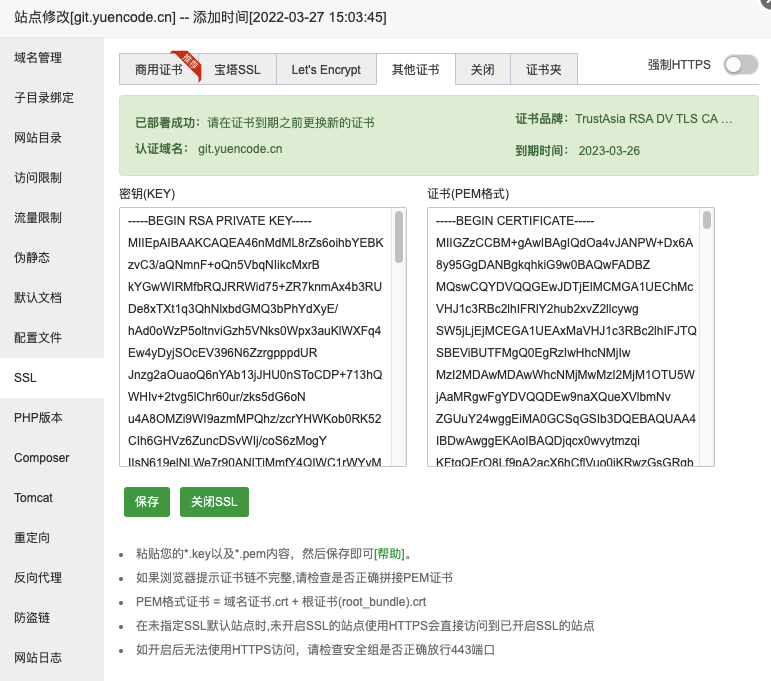Click the PEM格式证书 formula tip

pos(281,602)
